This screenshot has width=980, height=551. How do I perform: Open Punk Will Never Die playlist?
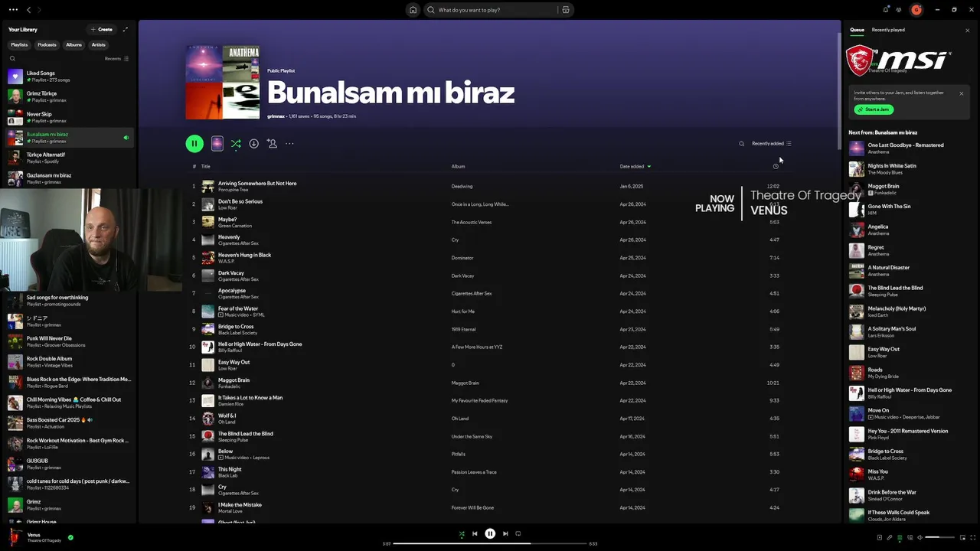(68, 341)
